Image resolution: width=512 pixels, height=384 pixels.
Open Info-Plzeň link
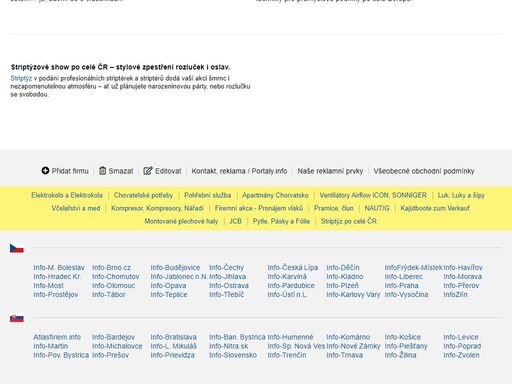(343, 286)
